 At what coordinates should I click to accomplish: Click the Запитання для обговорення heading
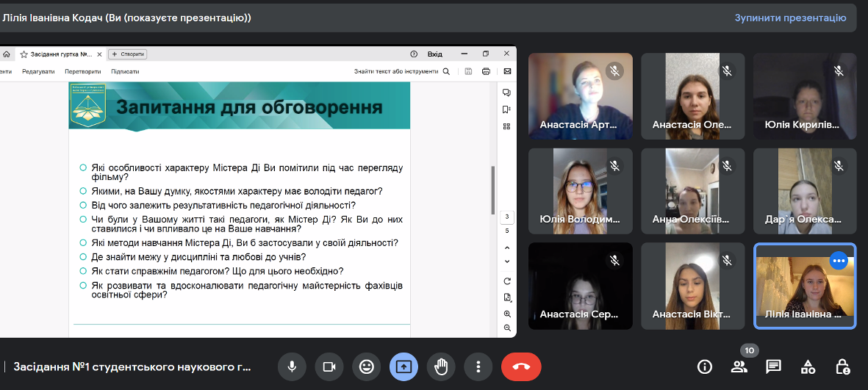point(249,106)
